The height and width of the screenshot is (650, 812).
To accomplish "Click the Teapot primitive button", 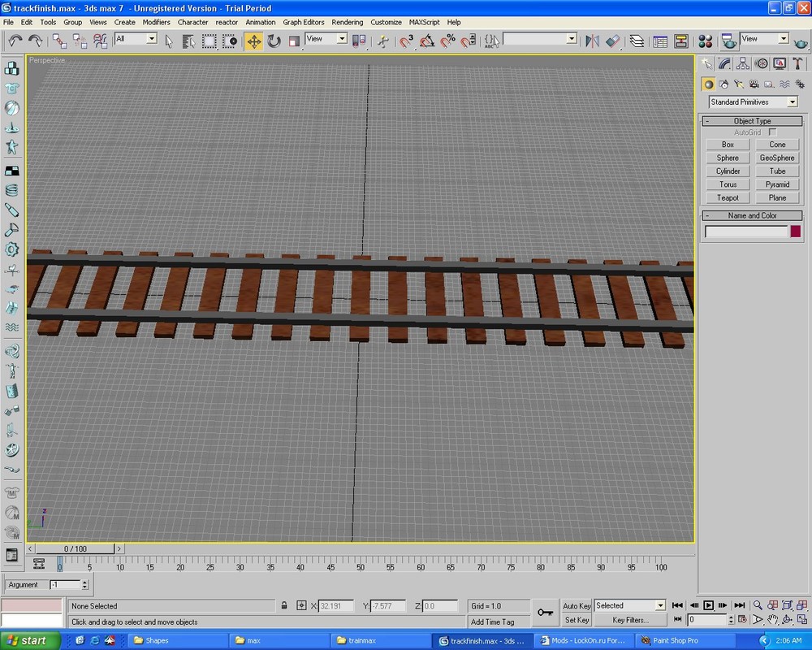I will [728, 197].
